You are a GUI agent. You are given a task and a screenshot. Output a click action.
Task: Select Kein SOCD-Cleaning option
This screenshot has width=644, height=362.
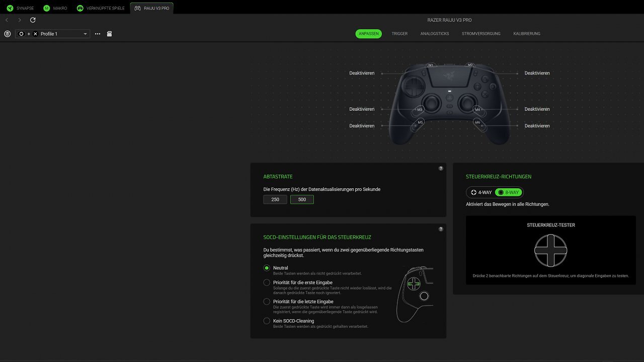pos(267,321)
